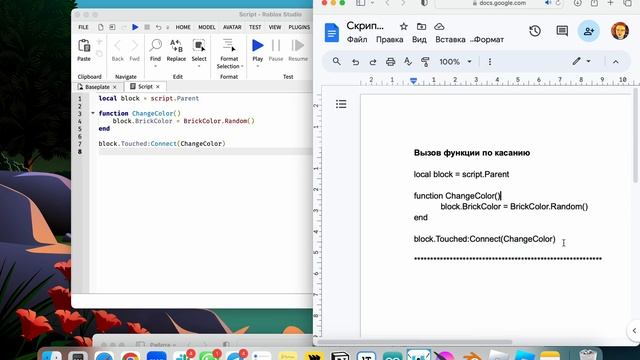Click the cloud save status icon
The height and width of the screenshot is (360, 640).
(439, 27)
